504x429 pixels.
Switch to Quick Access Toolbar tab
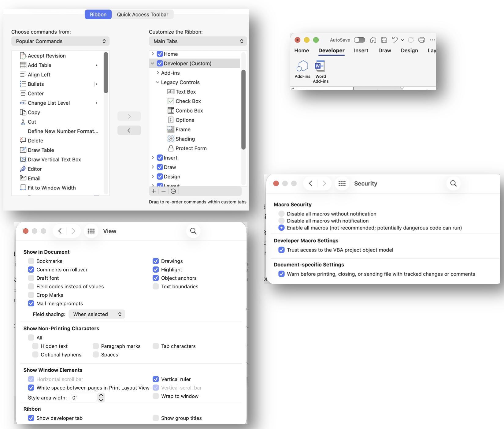click(143, 14)
